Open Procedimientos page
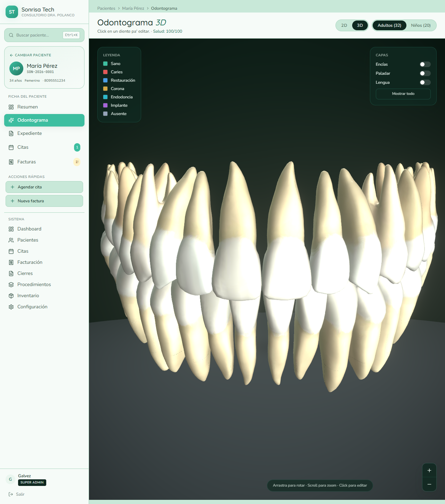The width and height of the screenshot is (445, 504). 44,285
